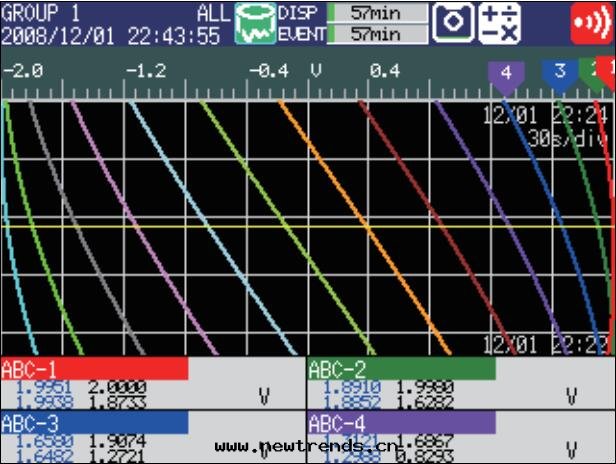Viewport: 616px width, 464px height.
Task: Click the GROUP 1 title text
Action: click(41, 13)
